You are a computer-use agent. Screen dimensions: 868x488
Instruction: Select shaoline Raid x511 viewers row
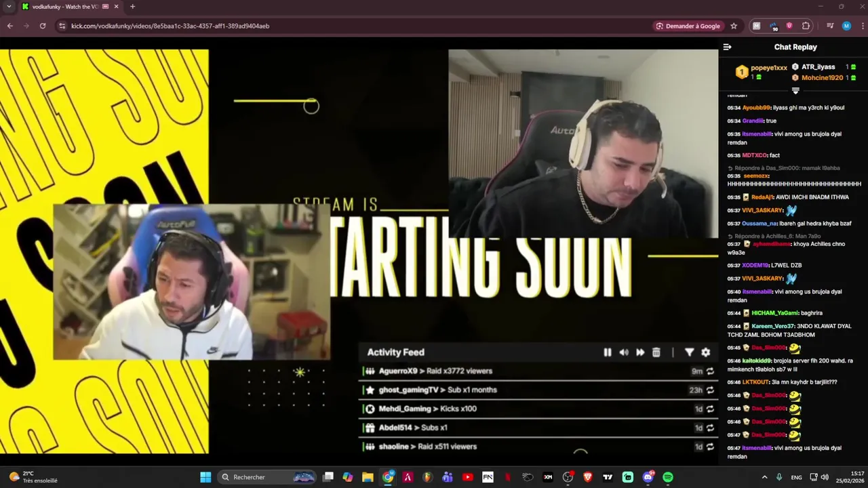[x=538, y=447]
